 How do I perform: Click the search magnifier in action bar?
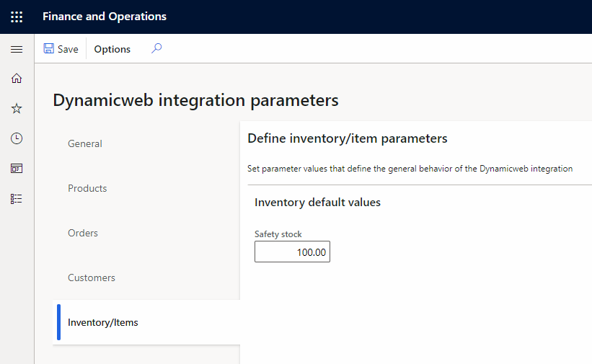156,49
